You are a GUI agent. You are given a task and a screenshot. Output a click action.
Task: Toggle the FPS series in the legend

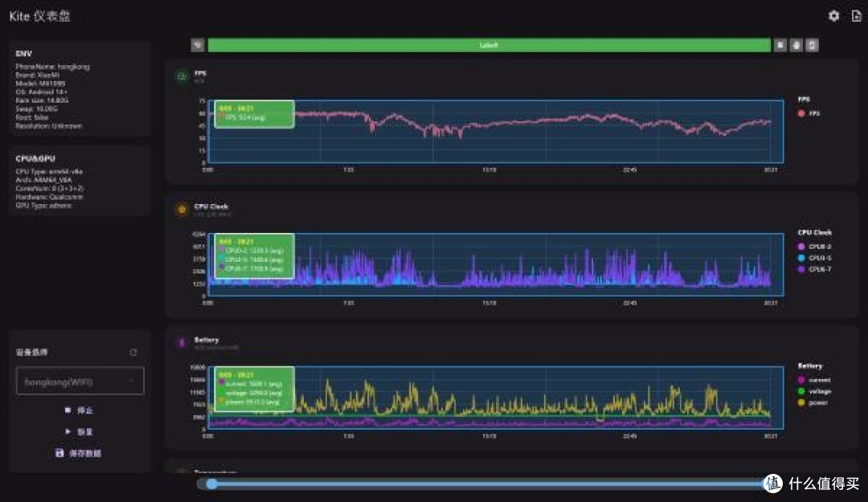coord(809,113)
